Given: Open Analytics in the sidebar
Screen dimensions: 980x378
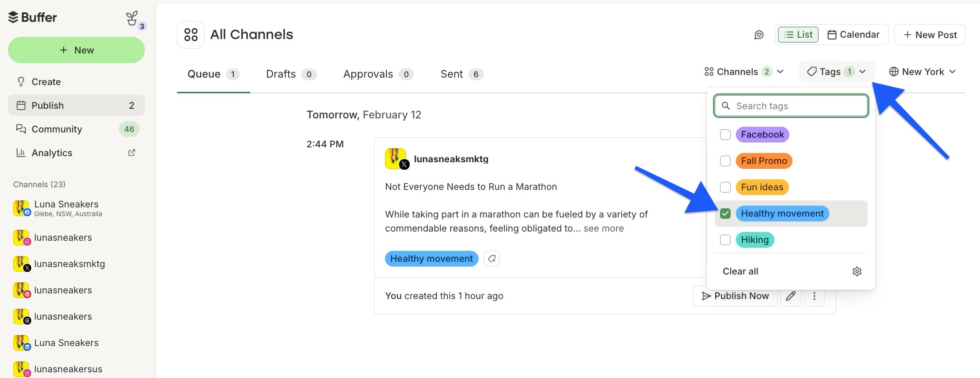Looking at the screenshot, I should [76, 153].
